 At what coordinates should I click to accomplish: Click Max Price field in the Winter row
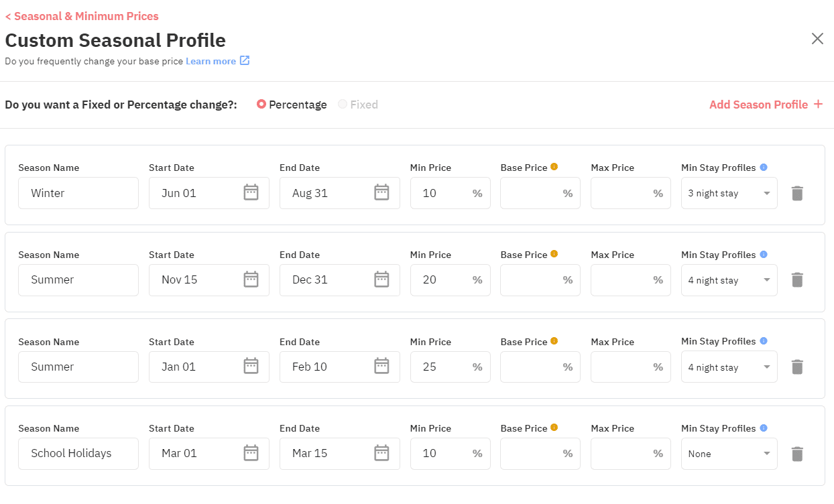[631, 193]
